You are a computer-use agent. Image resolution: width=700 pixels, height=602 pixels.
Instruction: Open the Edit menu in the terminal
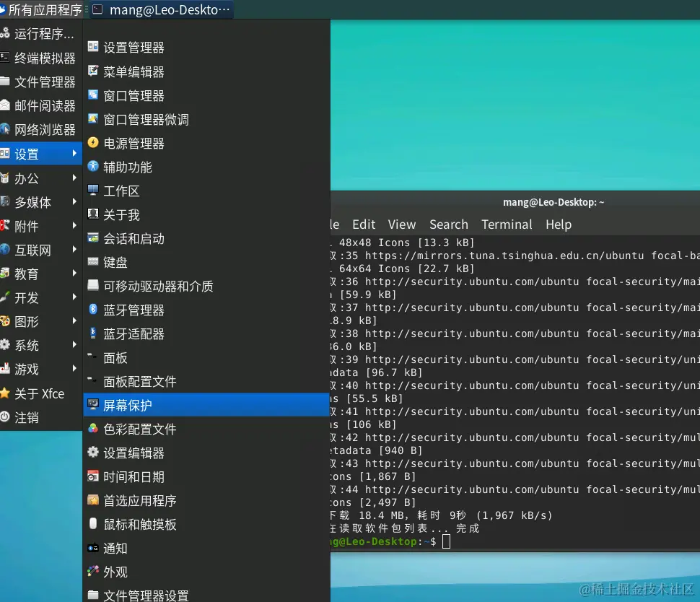pos(364,224)
